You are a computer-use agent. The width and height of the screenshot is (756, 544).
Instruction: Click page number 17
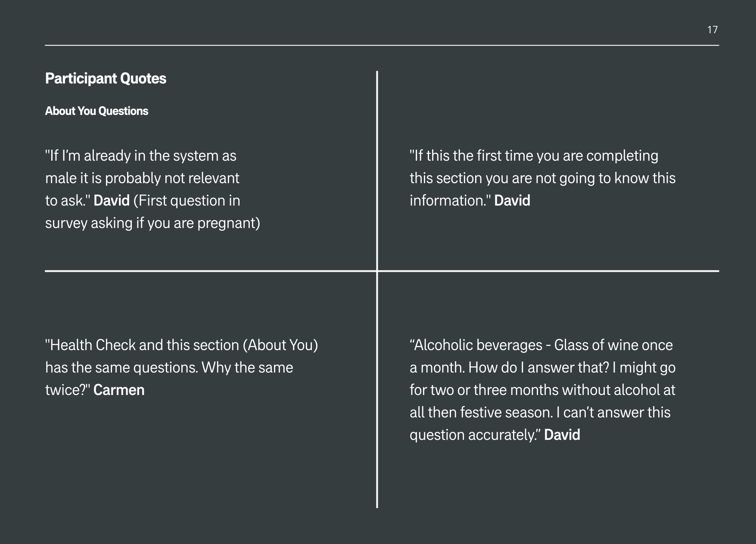(x=712, y=30)
